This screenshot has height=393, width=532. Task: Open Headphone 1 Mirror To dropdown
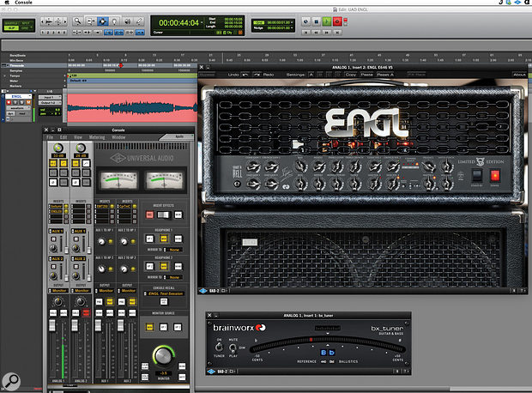tap(173, 250)
